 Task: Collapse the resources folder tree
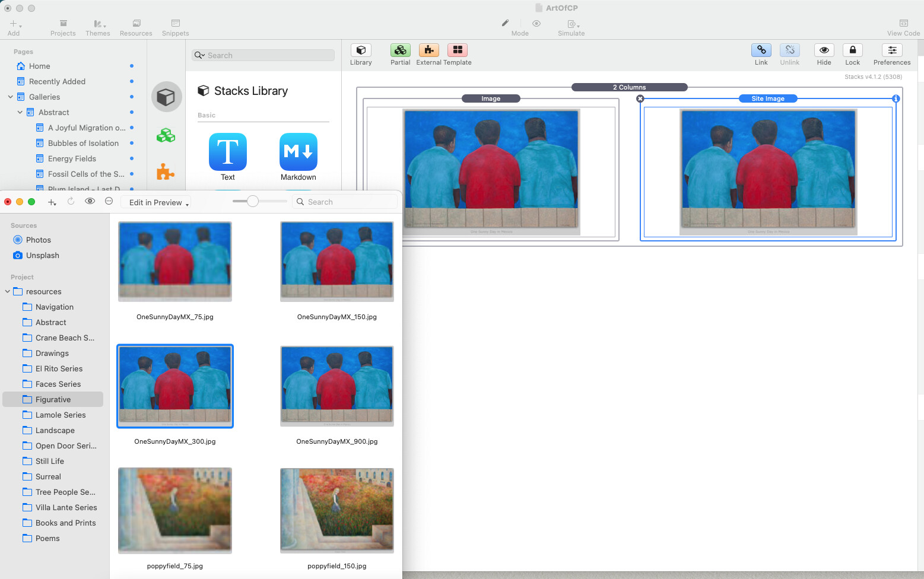[8, 291]
